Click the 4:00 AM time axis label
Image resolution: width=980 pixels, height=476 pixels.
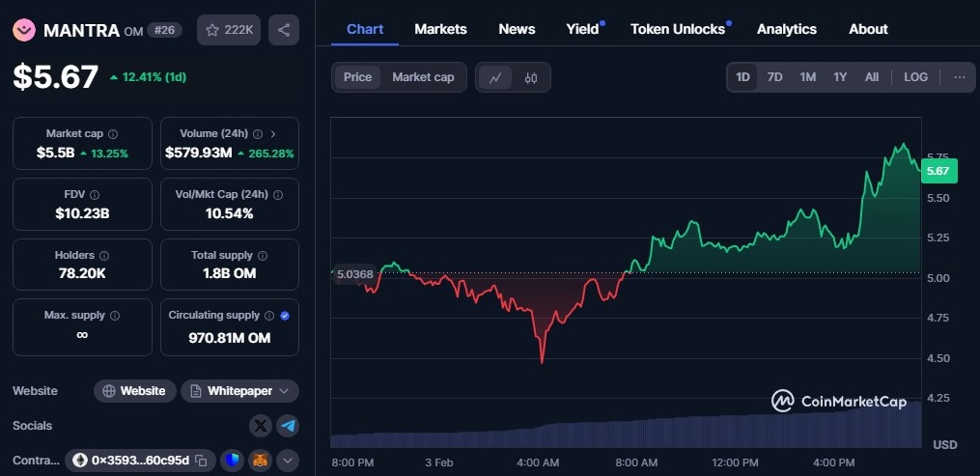538,462
